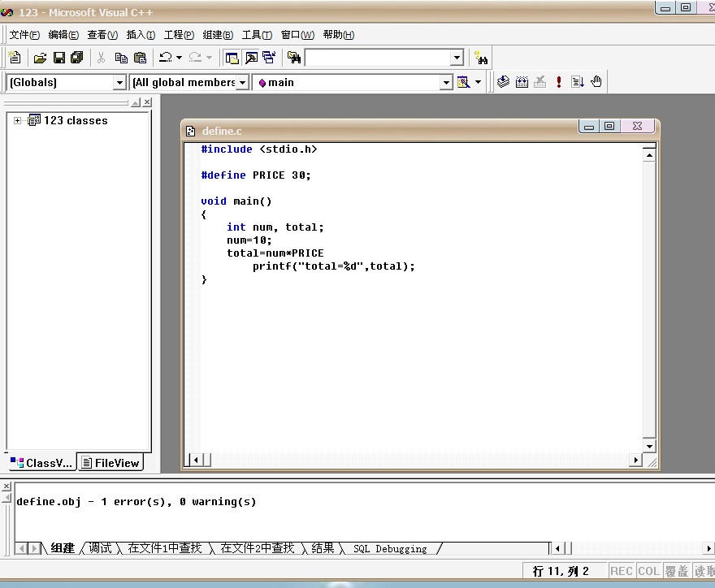Open the All global members dropdown
The image size is (715, 588).
click(x=243, y=83)
